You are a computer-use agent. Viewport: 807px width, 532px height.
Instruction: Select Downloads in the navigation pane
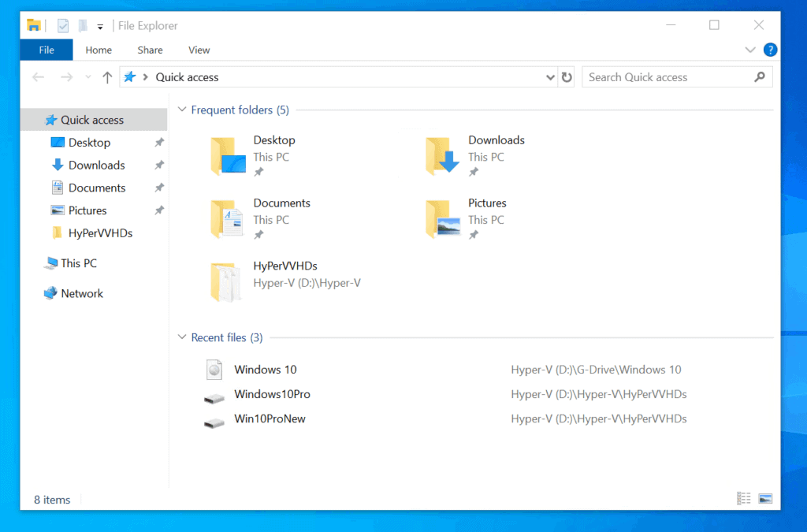[x=94, y=166]
